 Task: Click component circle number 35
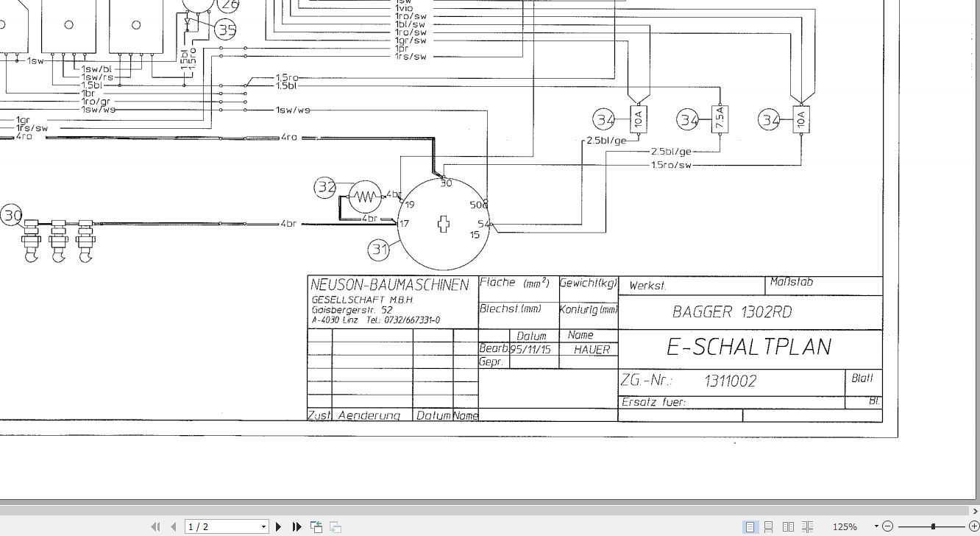click(226, 29)
